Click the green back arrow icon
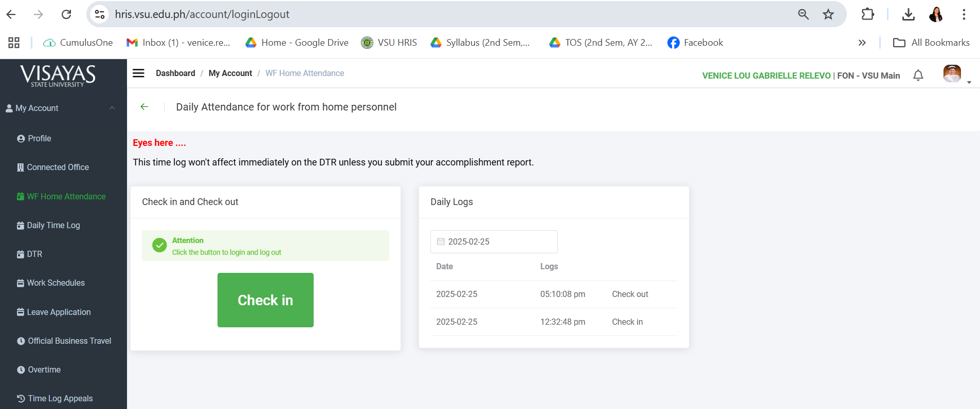The width and height of the screenshot is (980, 409). pyautogui.click(x=144, y=107)
